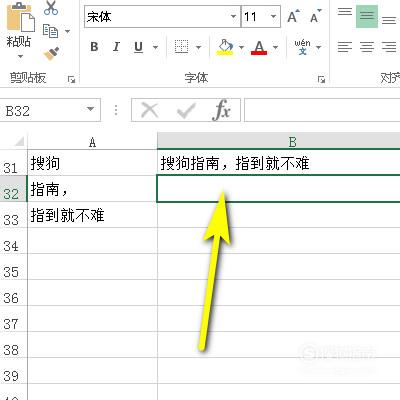Expand the font name dropdown arrow
400x400 pixels.
pyautogui.click(x=234, y=16)
